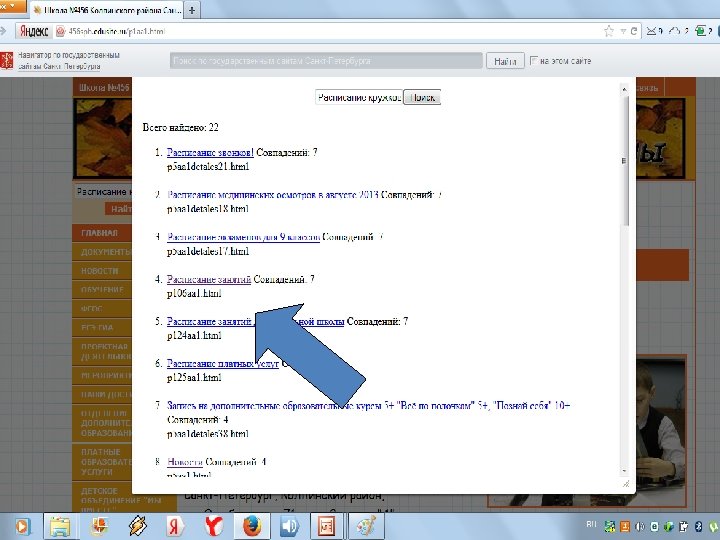
Task: Click into the government sites search field
Action: click(x=326, y=61)
